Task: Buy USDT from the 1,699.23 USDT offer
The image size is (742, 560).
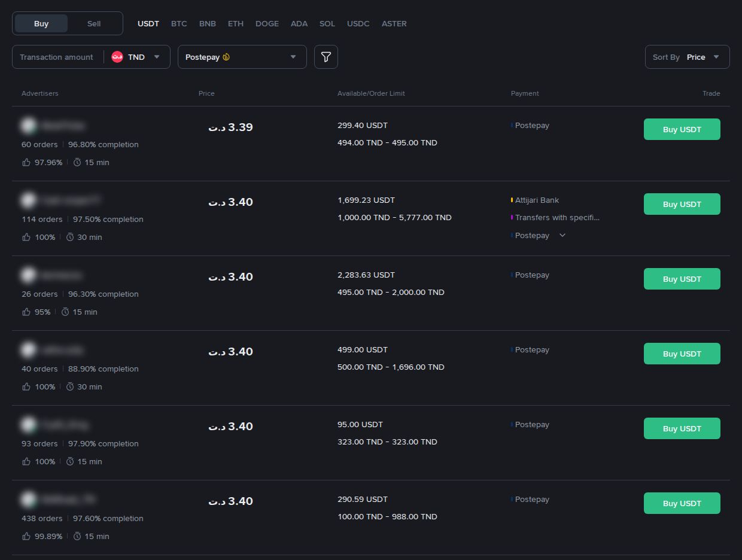Action: coord(682,204)
